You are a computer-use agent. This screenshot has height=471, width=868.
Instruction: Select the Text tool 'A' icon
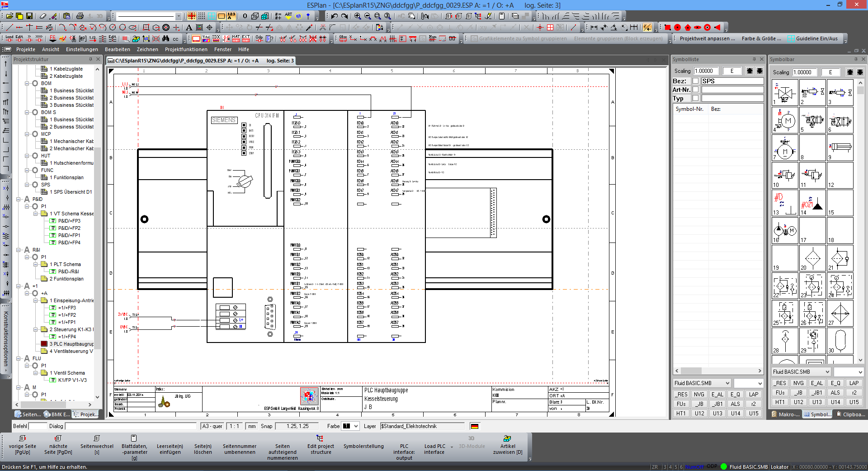189,28
